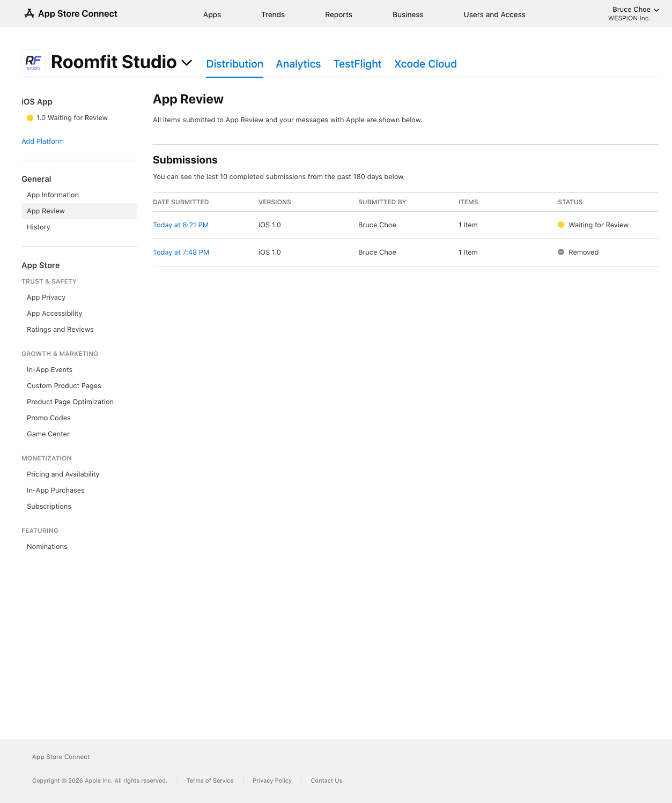672x803 pixels.
Task: Click the Add Platform link
Action: 42,142
